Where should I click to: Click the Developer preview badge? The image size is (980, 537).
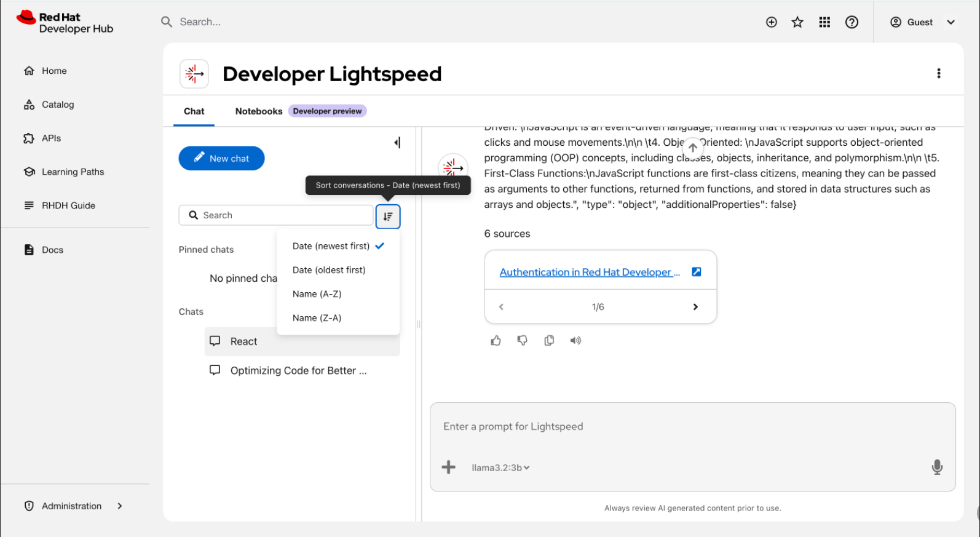pos(327,111)
